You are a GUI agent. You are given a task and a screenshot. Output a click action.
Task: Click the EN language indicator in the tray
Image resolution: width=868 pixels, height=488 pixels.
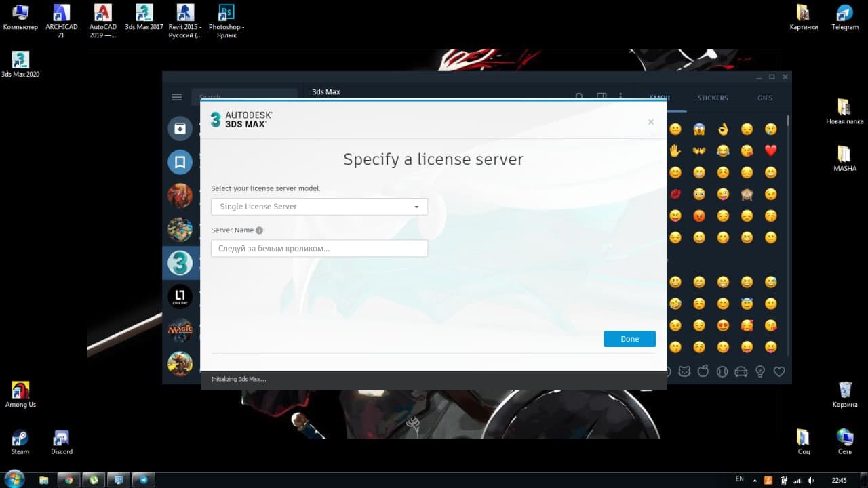(739, 479)
